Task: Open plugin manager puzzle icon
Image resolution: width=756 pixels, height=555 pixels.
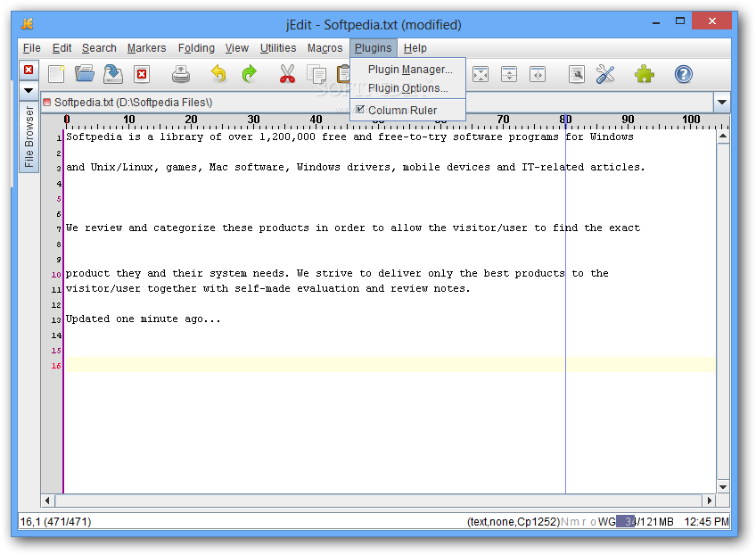Action: click(x=645, y=74)
